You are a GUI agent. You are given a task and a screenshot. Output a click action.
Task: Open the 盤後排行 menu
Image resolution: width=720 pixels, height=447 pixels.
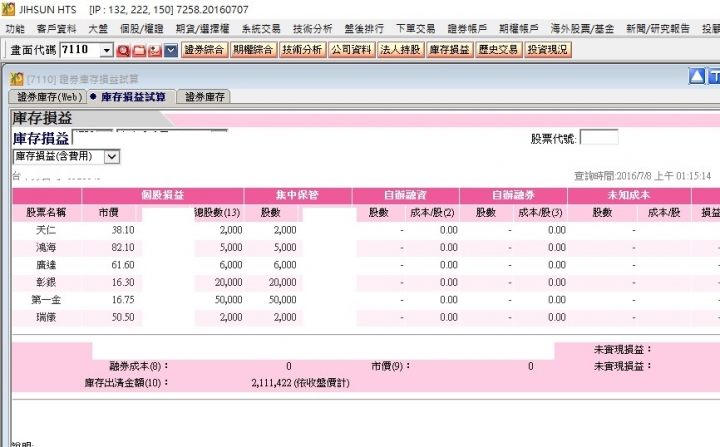coord(364,29)
